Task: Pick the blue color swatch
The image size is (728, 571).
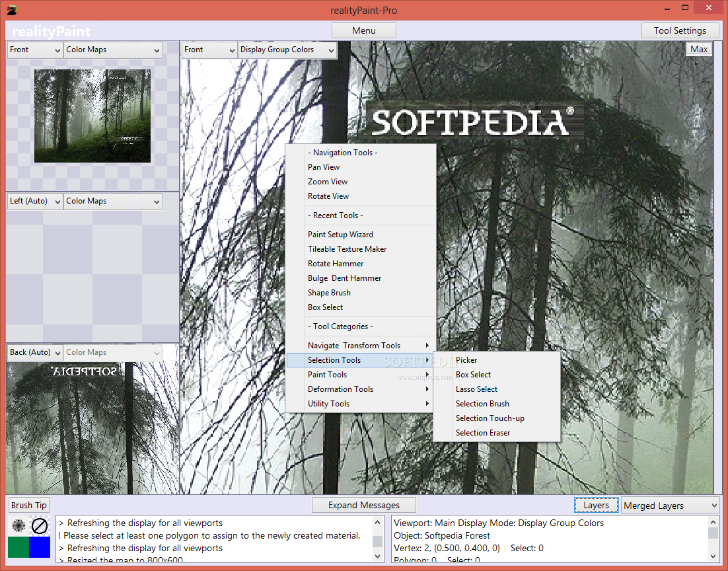Action: (x=40, y=547)
